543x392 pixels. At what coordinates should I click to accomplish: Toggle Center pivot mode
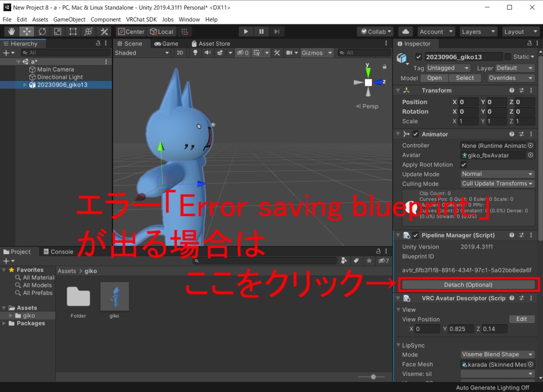pos(132,31)
